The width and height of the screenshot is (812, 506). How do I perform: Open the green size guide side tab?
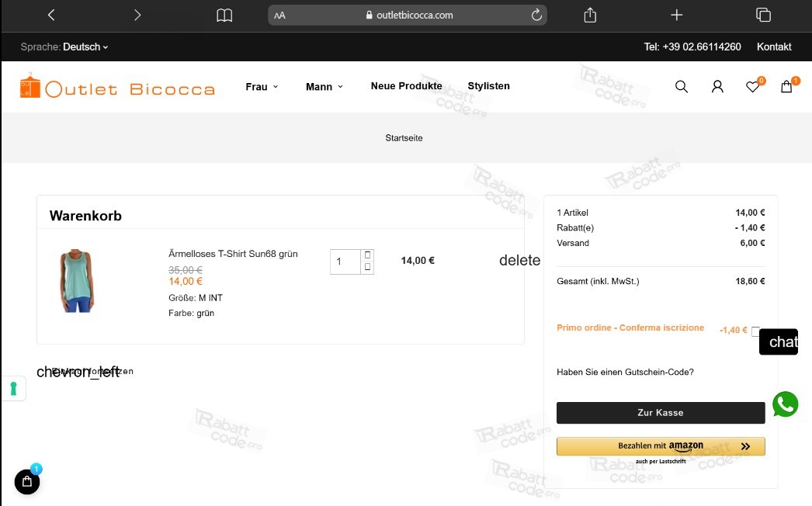coord(13,389)
